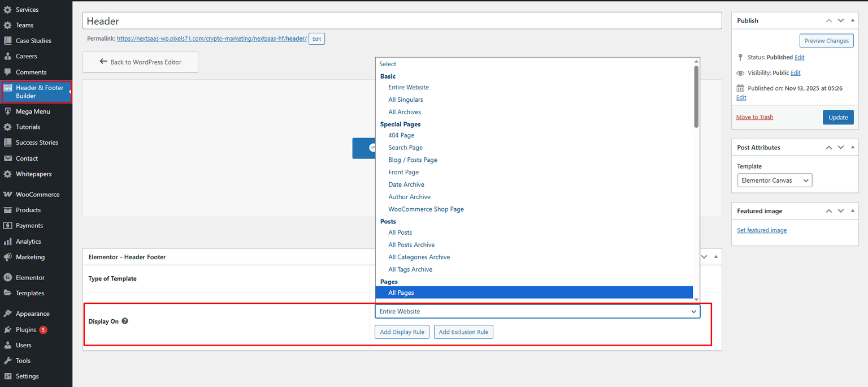Click the blue Update button
This screenshot has width=868, height=387.
pos(838,117)
